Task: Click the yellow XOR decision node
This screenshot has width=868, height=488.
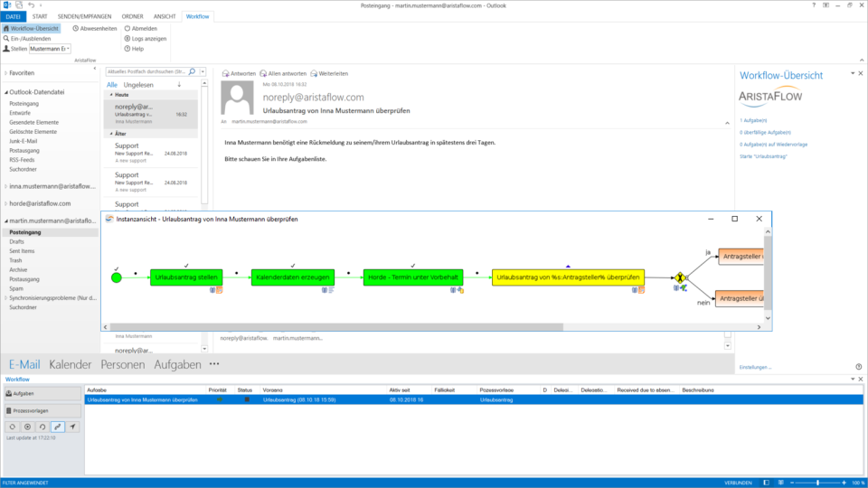Action: click(x=680, y=277)
